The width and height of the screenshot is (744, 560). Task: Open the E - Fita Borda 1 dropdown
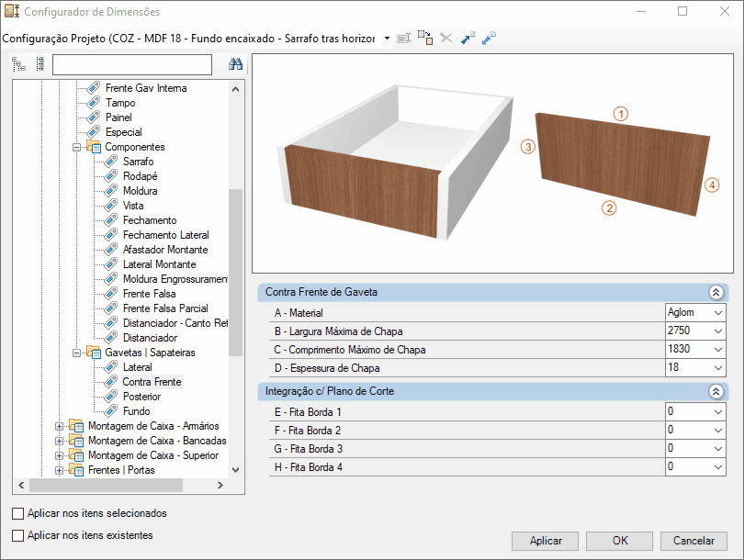coord(718,412)
